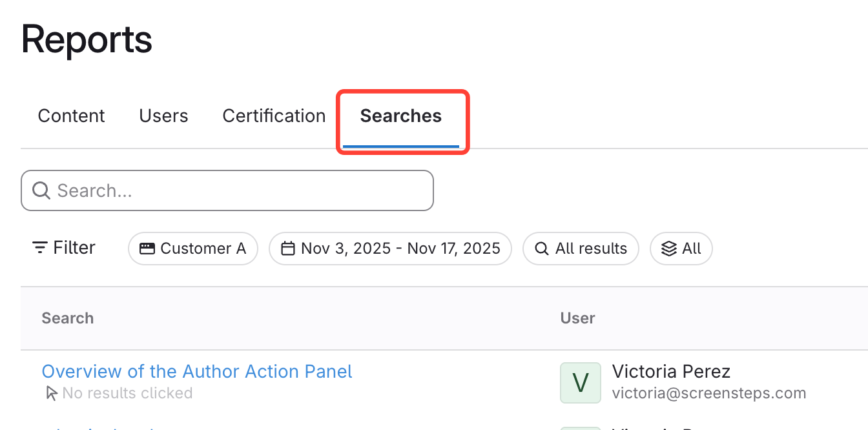Click the site icon in Customer A chip
The height and width of the screenshot is (430, 868).
click(147, 249)
